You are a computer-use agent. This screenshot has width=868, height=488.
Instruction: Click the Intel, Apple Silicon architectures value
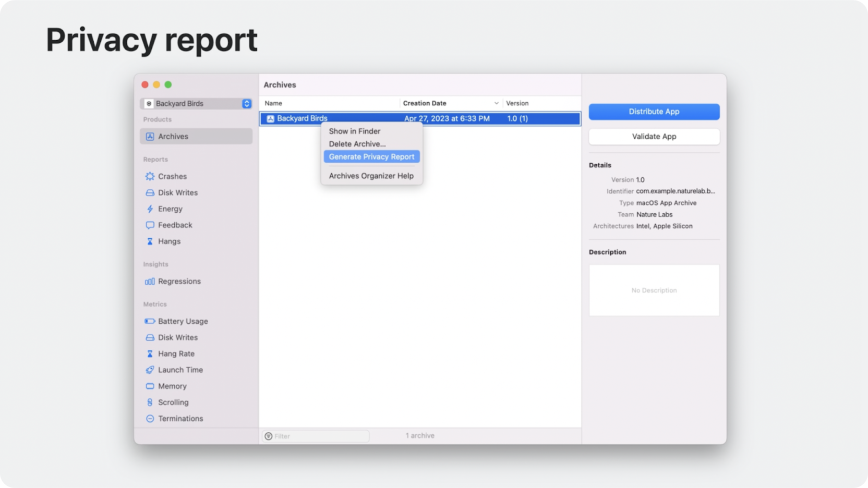[x=664, y=226]
